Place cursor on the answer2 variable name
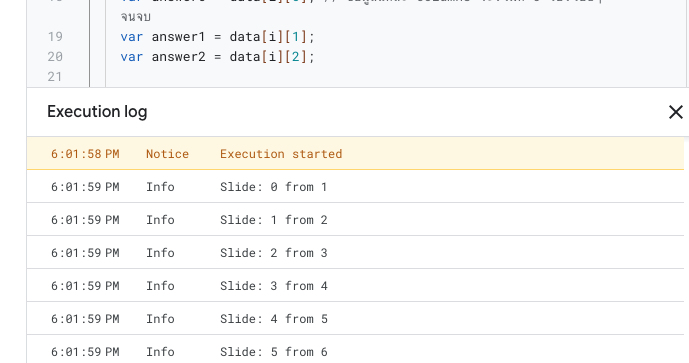The height and width of the screenshot is (363, 689). coord(178,57)
